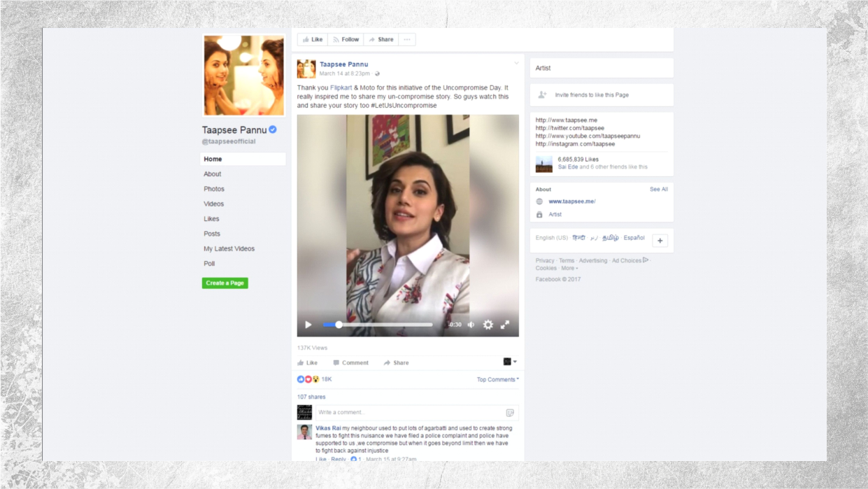The height and width of the screenshot is (489, 868).
Task: Switch language to Hindi (हिन्दी)
Action: tap(579, 238)
